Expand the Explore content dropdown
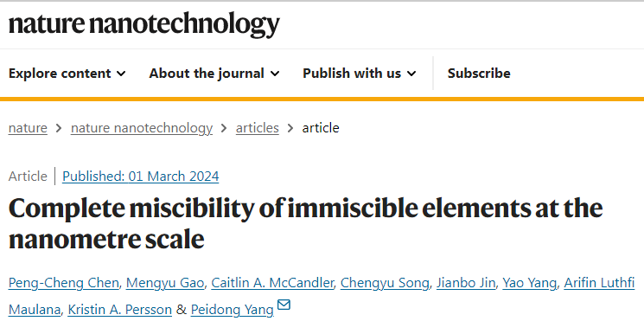The height and width of the screenshot is (334, 644). (67, 74)
